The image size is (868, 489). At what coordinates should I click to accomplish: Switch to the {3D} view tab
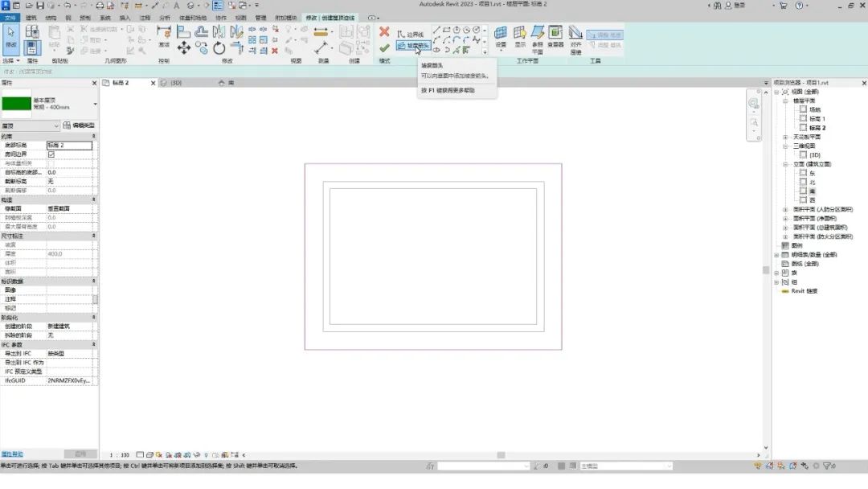point(171,83)
